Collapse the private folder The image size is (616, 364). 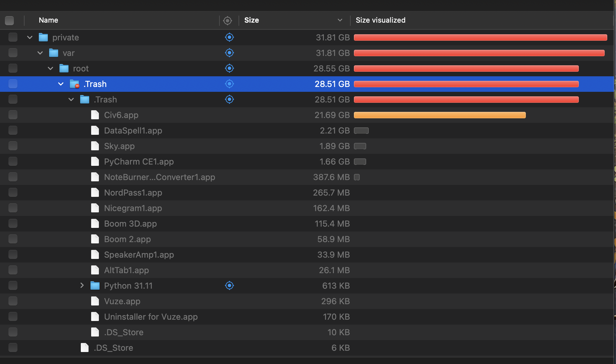[30, 37]
